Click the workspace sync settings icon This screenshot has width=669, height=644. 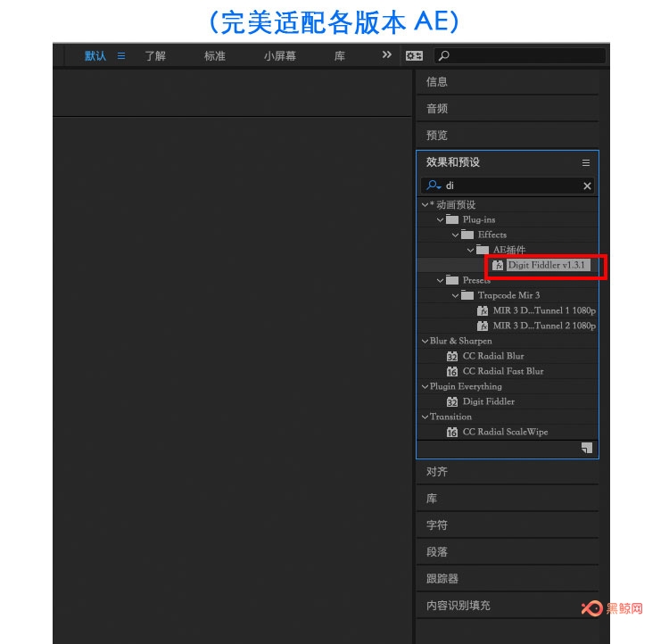(413, 55)
